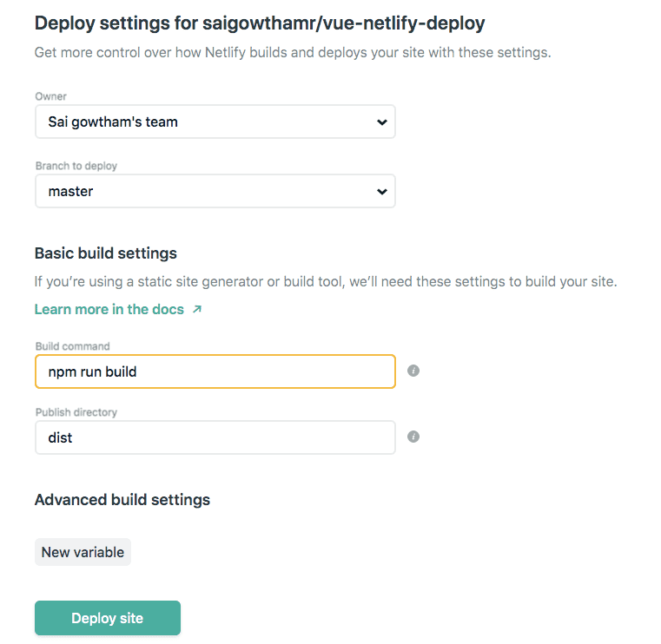Open the Branch to deploy dropdown showing master
The height and width of the screenshot is (644, 661).
click(x=215, y=191)
